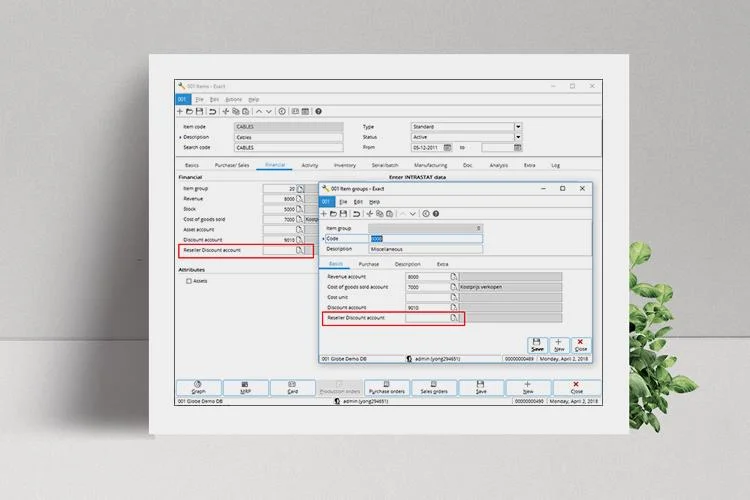750x500 pixels.
Task: Click the Description field in Items window
Action: coord(288,137)
